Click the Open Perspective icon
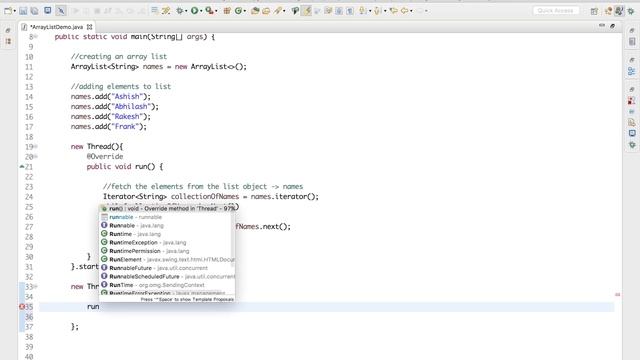Image resolution: width=640 pixels, height=360 pixels. click(594, 11)
